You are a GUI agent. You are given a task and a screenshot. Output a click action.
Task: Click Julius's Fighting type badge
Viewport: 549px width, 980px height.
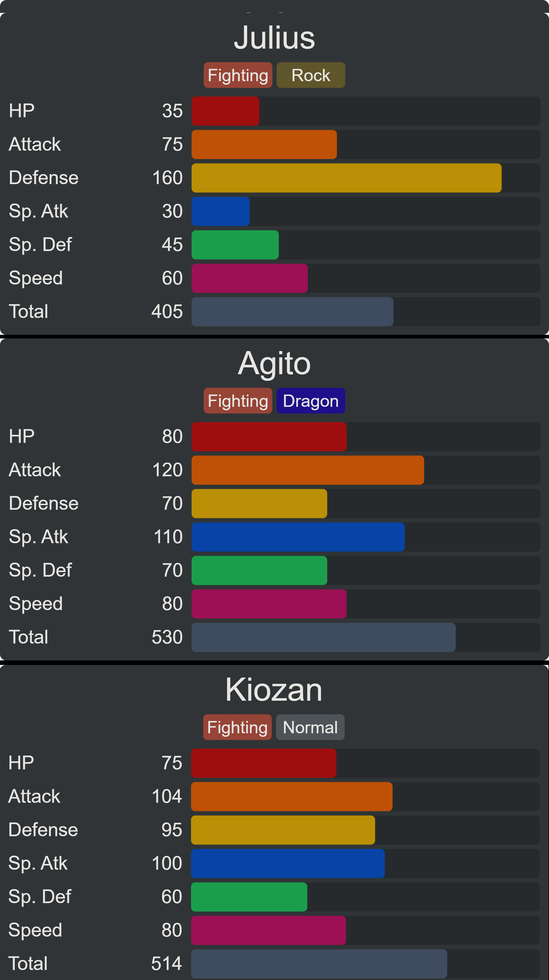coord(238,75)
